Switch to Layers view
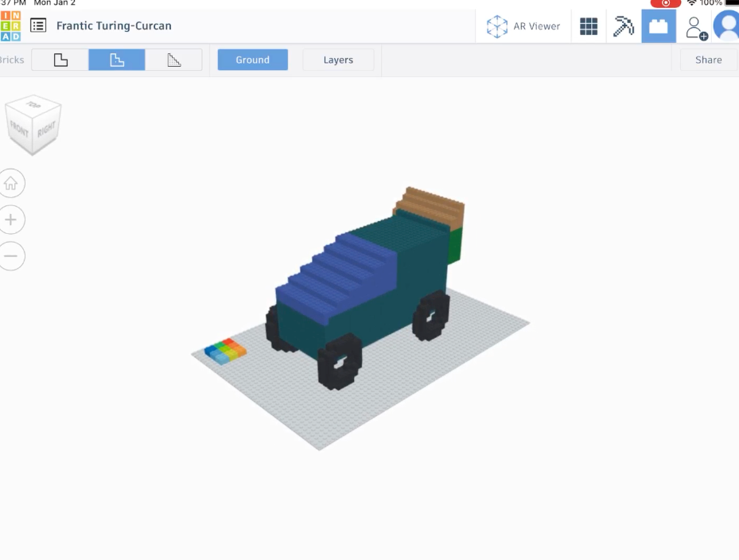Image resolution: width=739 pixels, height=560 pixels. pyautogui.click(x=338, y=60)
